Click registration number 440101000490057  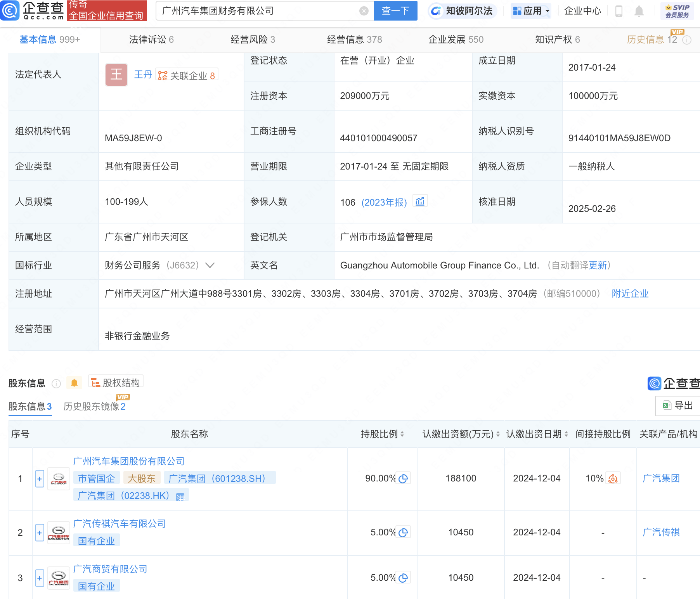tap(379, 138)
